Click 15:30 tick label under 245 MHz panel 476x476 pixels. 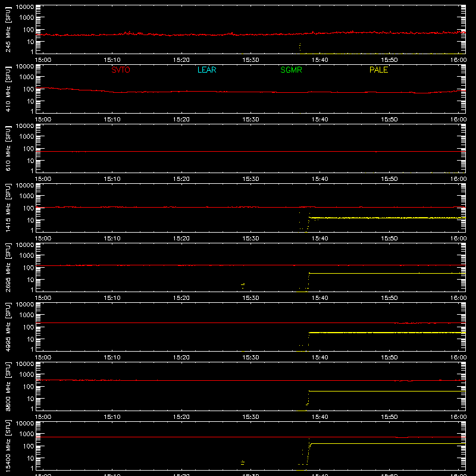250,60
